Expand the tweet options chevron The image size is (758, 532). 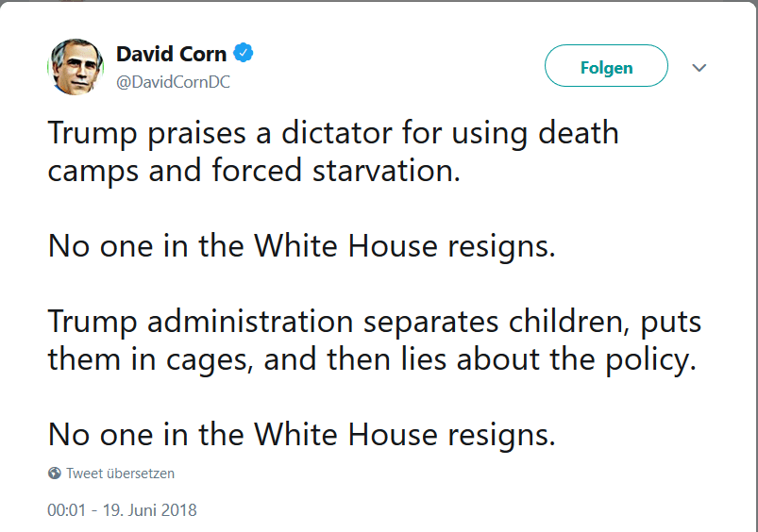pyautogui.click(x=699, y=68)
